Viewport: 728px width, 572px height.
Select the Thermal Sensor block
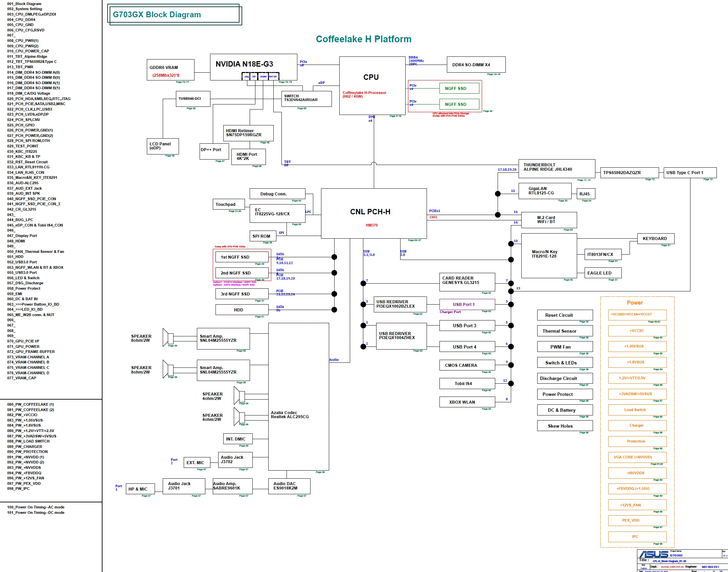pos(565,331)
